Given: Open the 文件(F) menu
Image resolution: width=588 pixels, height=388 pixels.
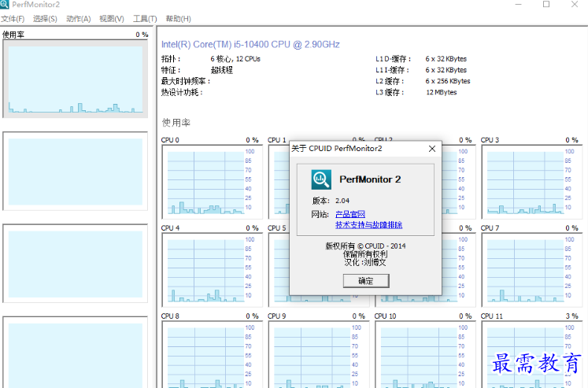Looking at the screenshot, I should point(13,19).
